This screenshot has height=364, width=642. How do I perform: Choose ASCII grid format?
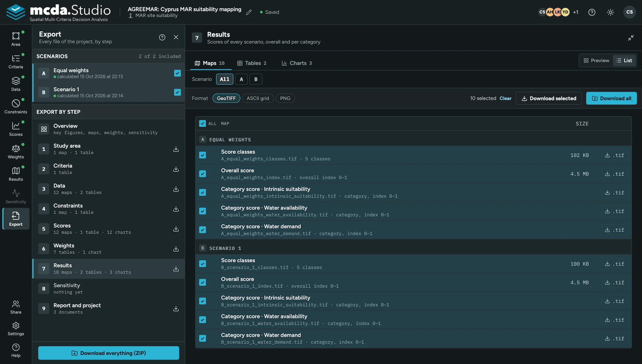coord(258,98)
